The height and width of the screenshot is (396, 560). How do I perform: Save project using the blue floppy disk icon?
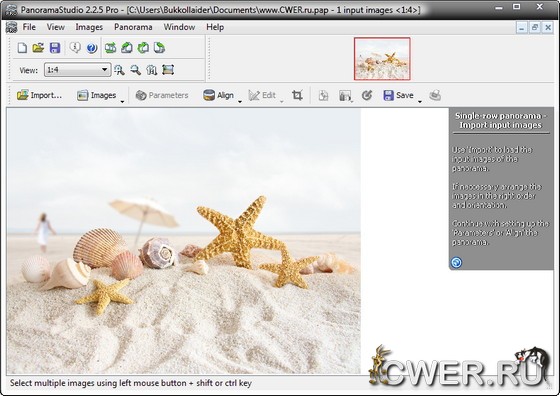click(55, 47)
